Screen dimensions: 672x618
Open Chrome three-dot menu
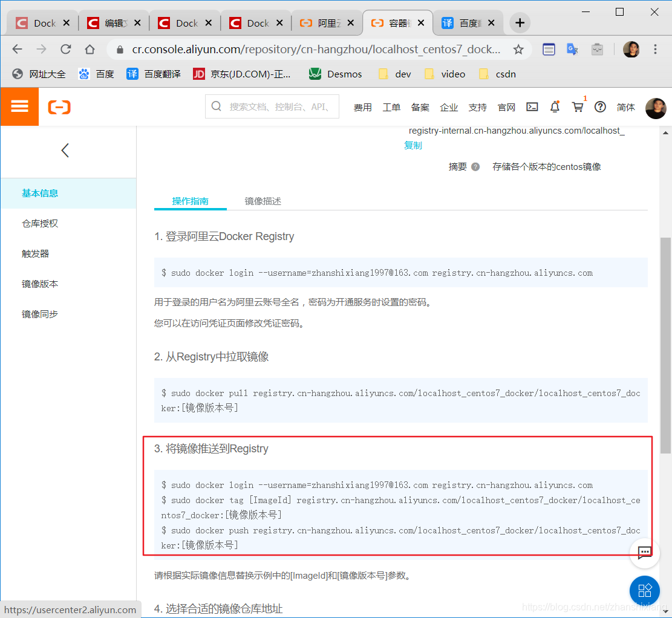pos(655,50)
